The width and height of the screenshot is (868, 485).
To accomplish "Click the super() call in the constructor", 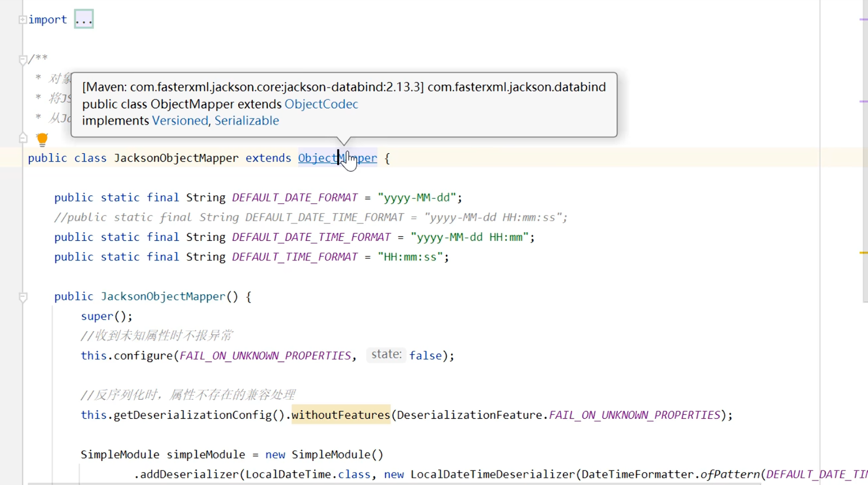I will click(x=97, y=317).
